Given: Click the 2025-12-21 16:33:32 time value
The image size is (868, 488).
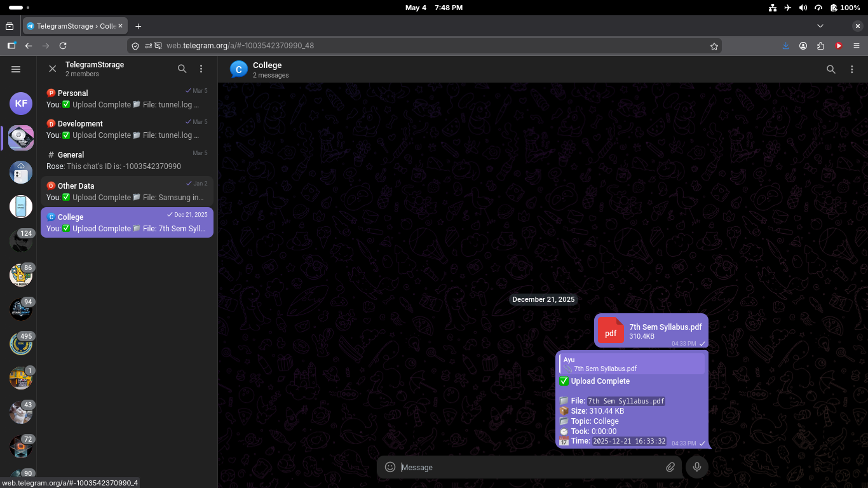Looking at the screenshot, I should click(629, 441).
